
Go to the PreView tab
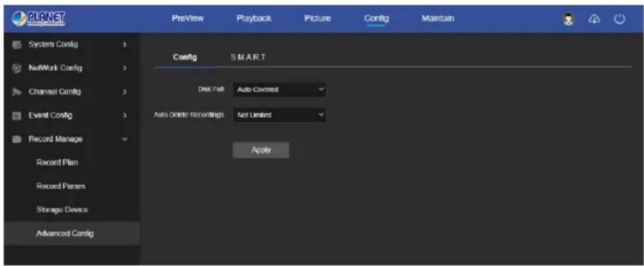[188, 18]
